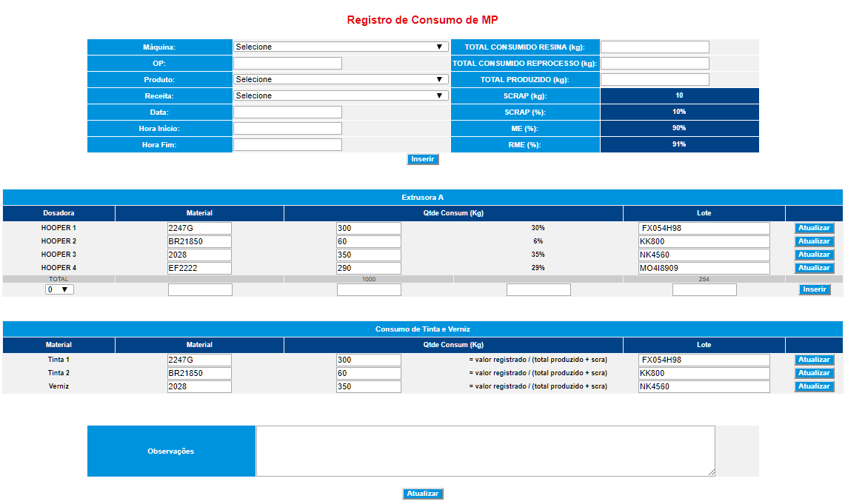Update the Tinta 1 row
The width and height of the screenshot is (845, 504).
click(814, 360)
